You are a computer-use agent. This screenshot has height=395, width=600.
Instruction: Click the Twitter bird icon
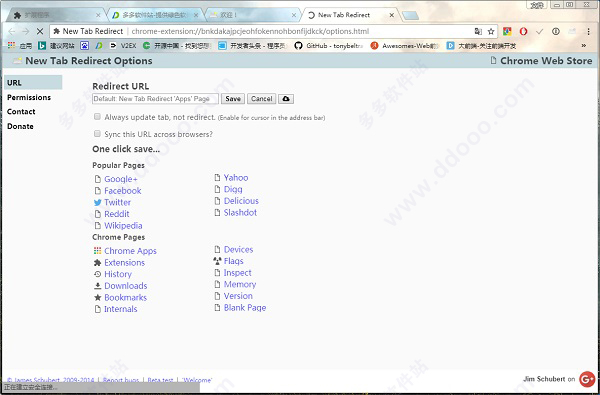click(98, 202)
